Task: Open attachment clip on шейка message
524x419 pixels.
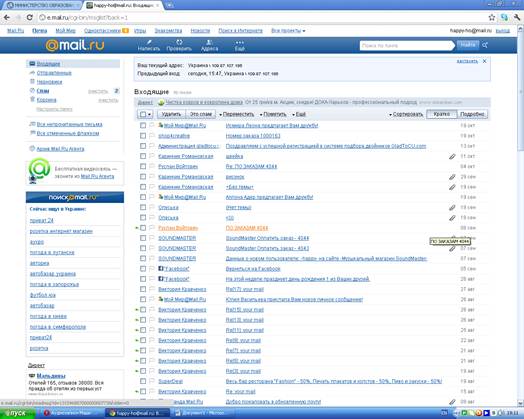Action: click(x=452, y=156)
